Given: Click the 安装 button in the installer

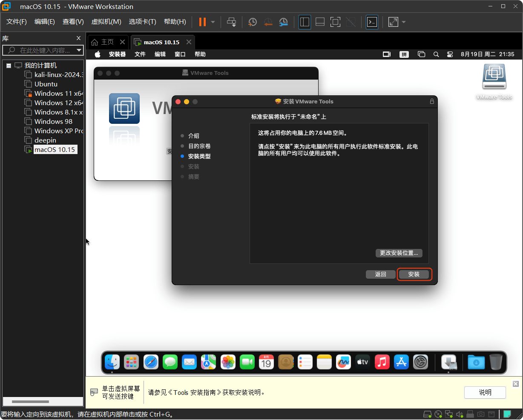Looking at the screenshot, I should tap(414, 274).
